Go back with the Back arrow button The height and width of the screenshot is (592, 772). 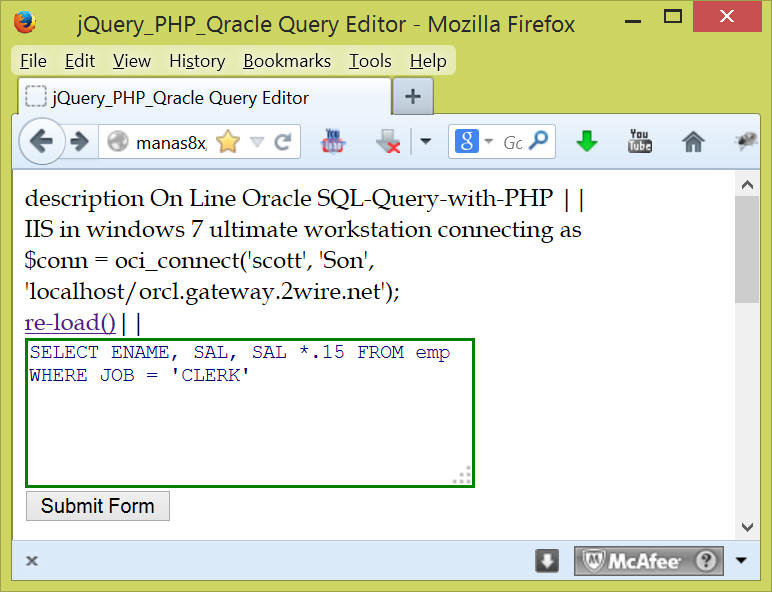42,142
